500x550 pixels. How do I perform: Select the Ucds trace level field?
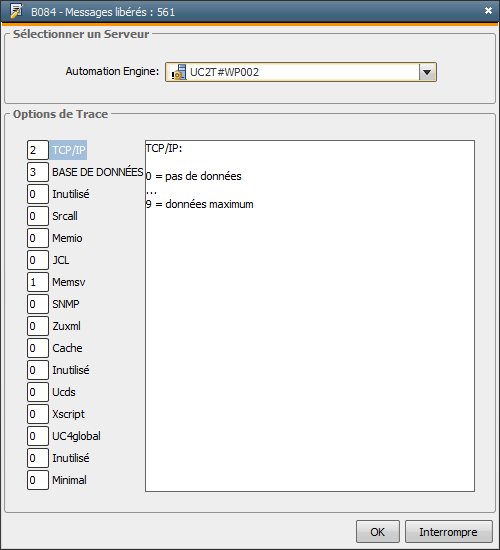pos(38,392)
